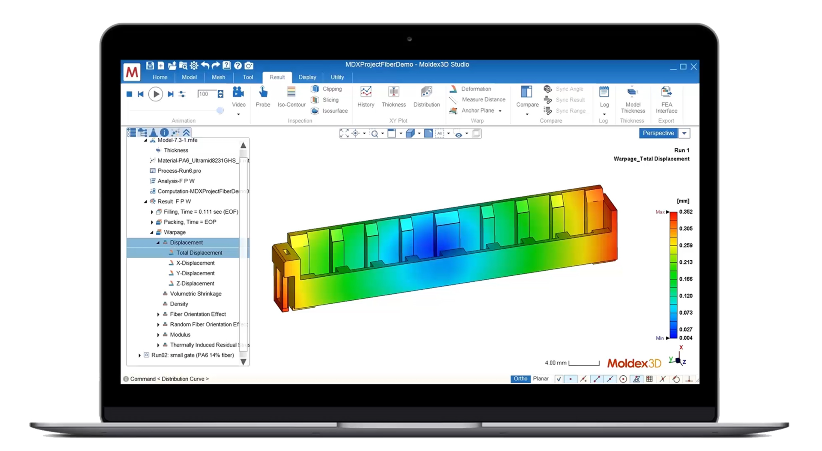Click the animation progress slider handle
822x451 pixels.
(x=220, y=110)
